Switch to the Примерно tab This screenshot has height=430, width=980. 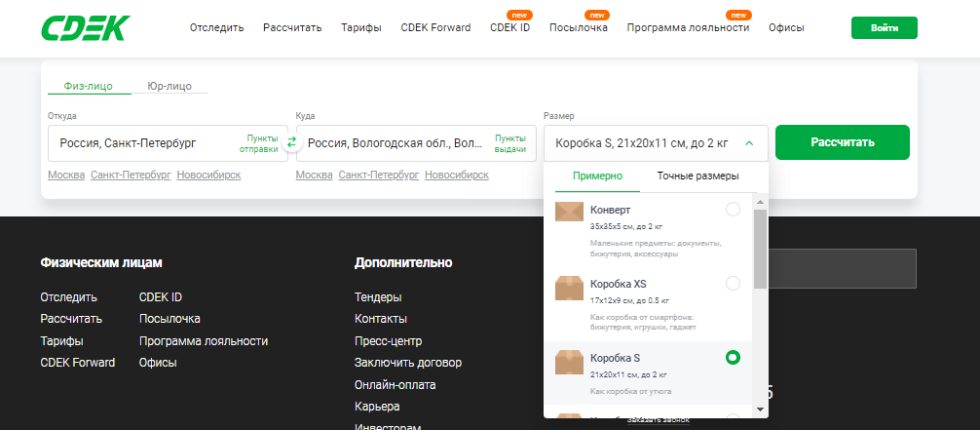pos(597,176)
